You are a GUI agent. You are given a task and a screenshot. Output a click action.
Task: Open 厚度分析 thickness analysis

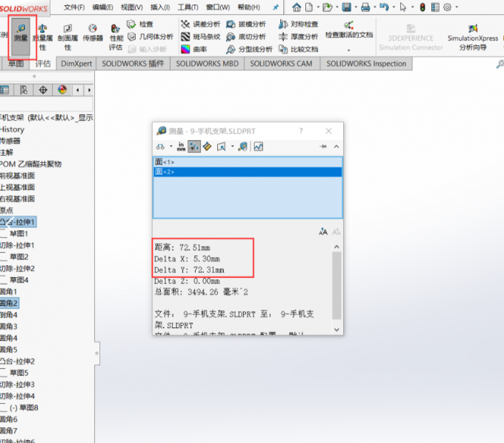coord(298,36)
